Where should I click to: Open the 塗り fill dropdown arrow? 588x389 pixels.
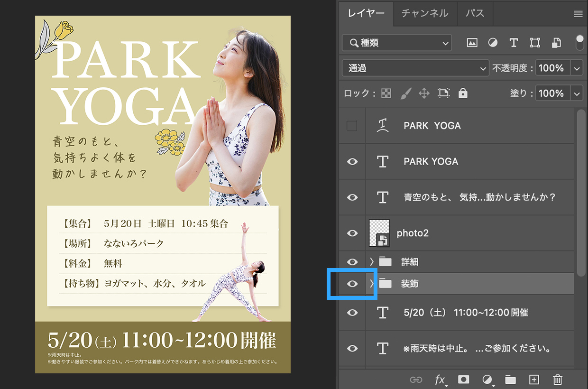coord(577,93)
